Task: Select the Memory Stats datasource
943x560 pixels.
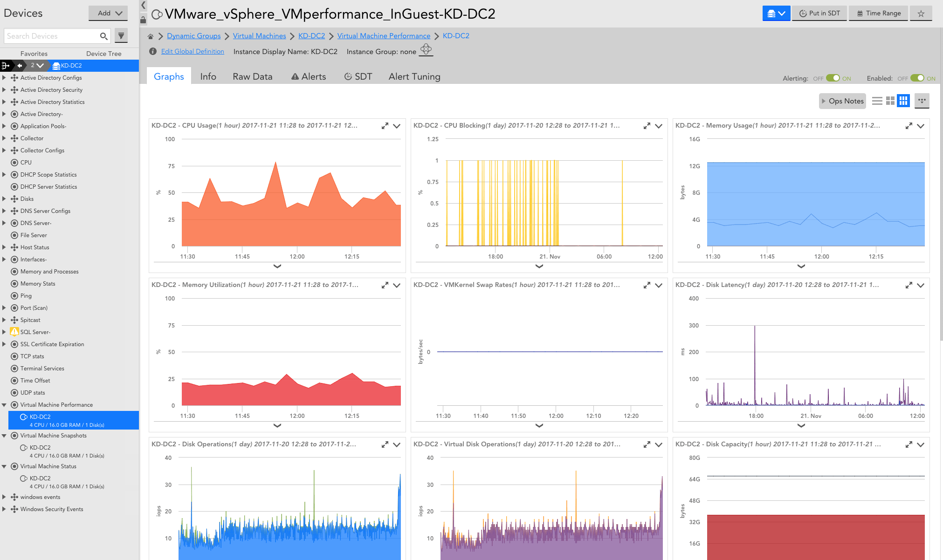Action: click(x=38, y=284)
